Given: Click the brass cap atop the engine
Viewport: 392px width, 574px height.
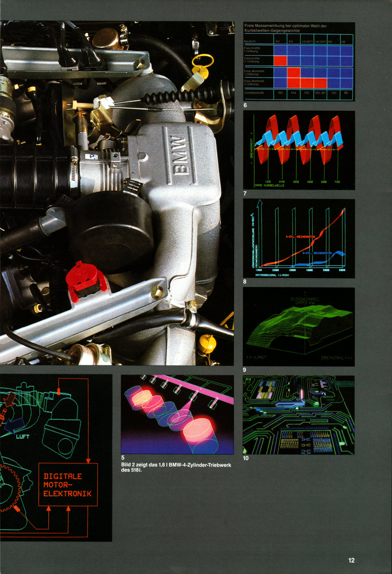Looking at the screenshot, I should pos(106,38).
